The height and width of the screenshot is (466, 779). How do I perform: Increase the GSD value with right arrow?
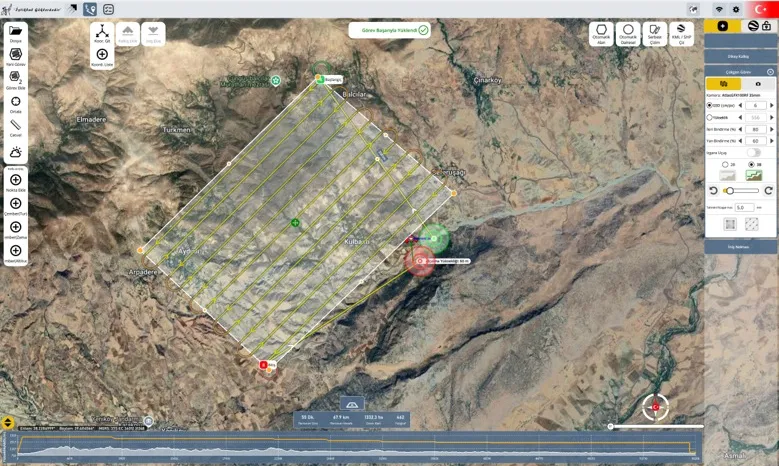(772, 105)
